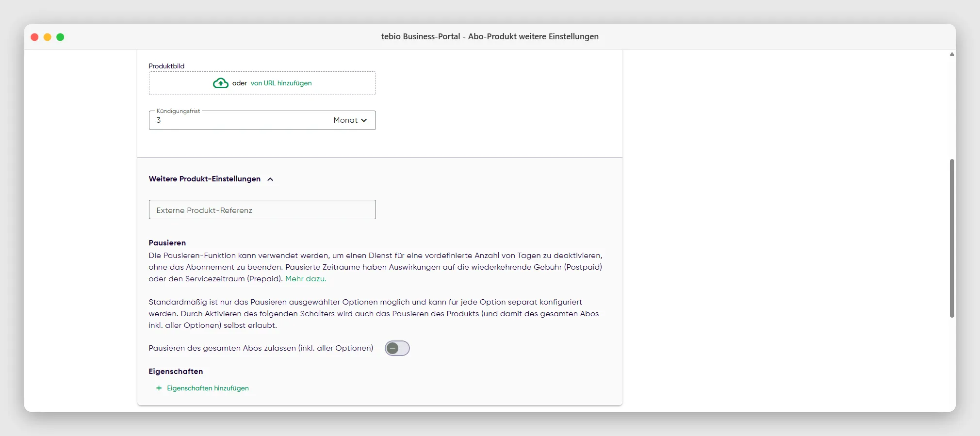Click the yellow minimize window button
The height and width of the screenshot is (436, 980).
(x=48, y=37)
